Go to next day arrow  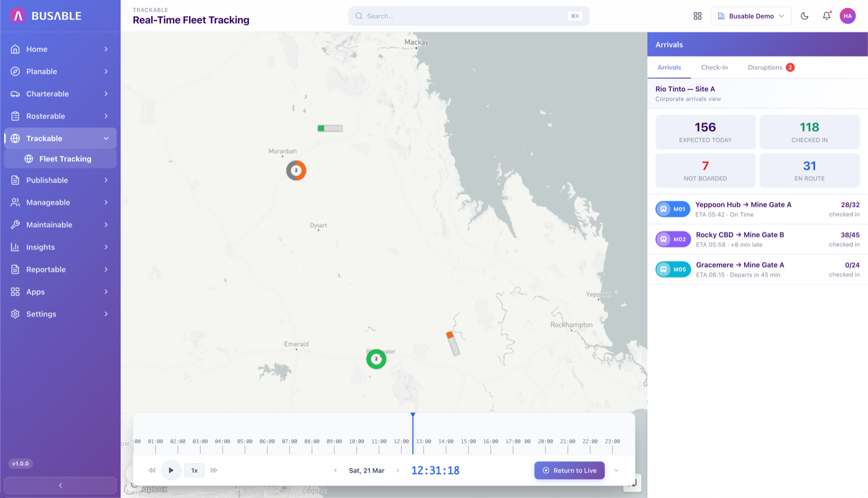(x=398, y=470)
